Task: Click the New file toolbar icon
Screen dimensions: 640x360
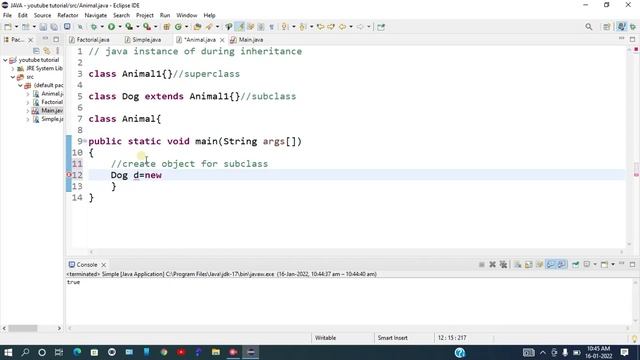Action: 7,27
